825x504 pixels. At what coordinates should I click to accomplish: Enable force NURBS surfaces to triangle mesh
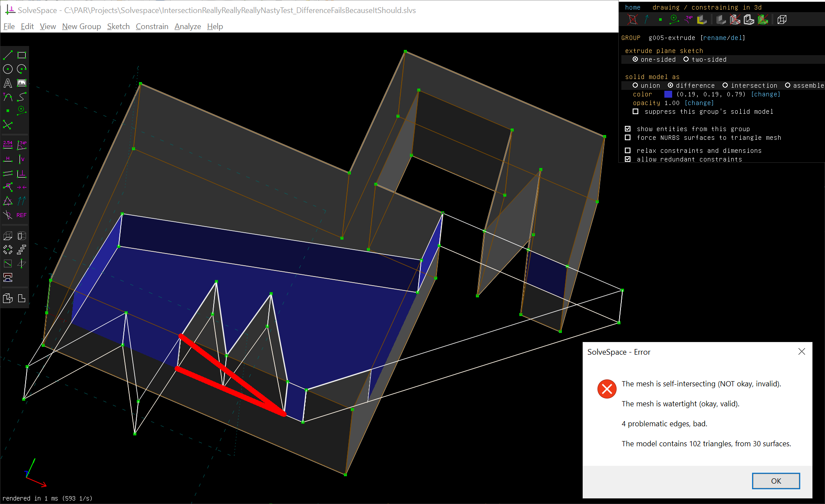[x=628, y=138]
